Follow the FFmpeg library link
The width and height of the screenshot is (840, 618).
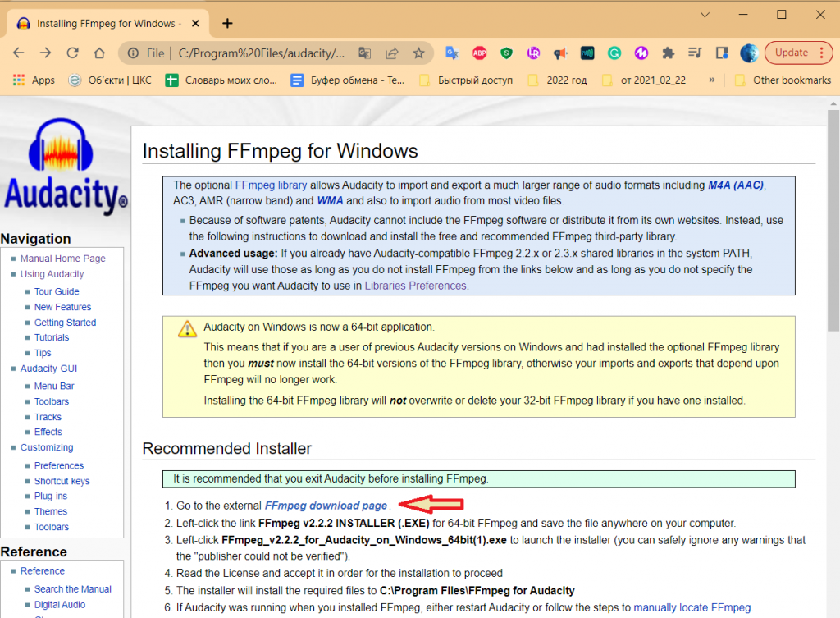pyautogui.click(x=271, y=185)
